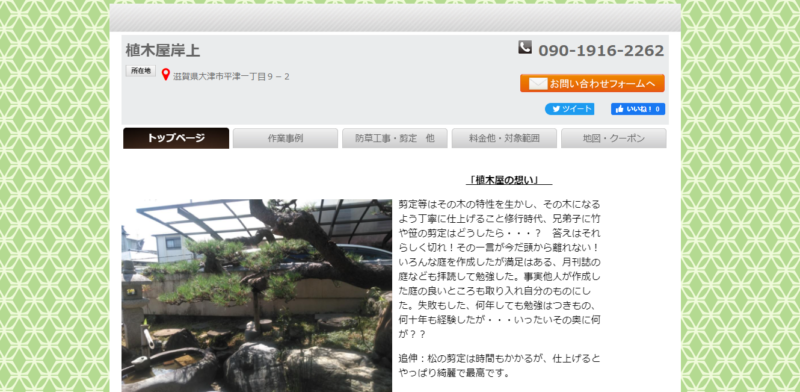Click the address 滋賀県大津市平津一丁目9-2
Screen dimensions: 800x392
point(231,77)
